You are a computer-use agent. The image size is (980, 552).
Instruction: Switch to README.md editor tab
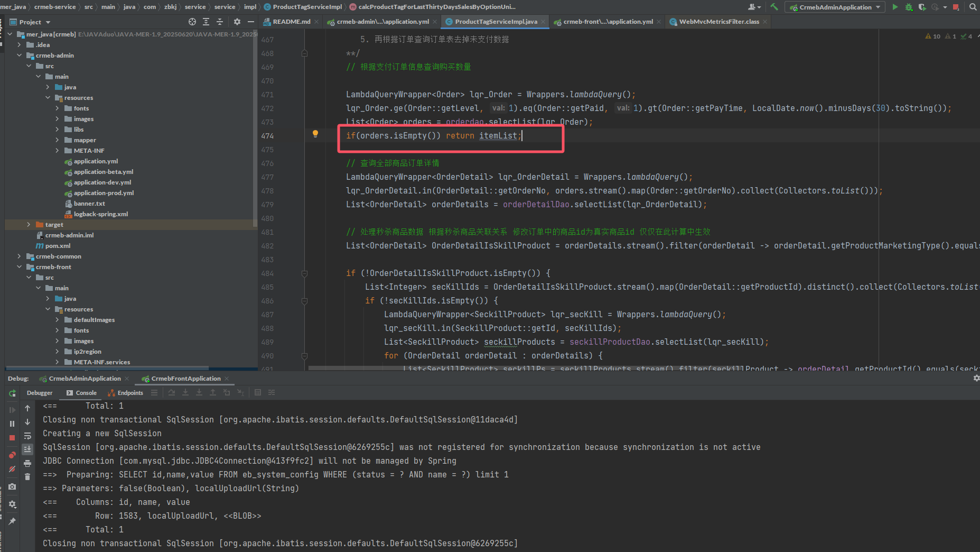pos(291,22)
